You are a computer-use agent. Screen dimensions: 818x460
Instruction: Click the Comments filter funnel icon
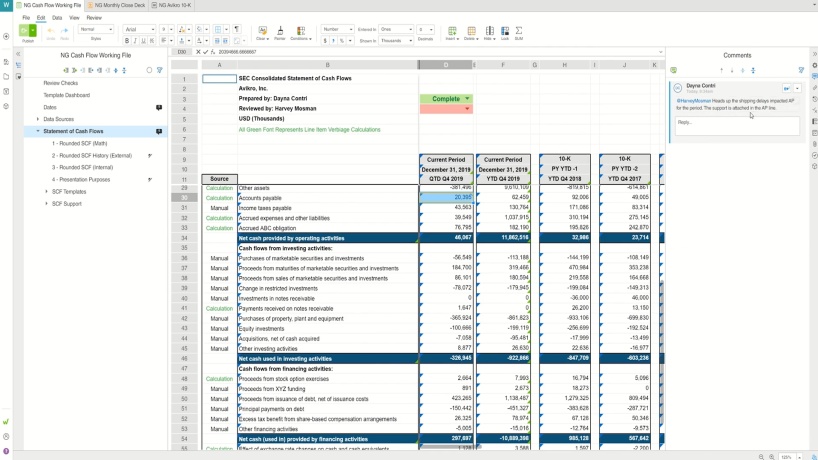pyautogui.click(x=801, y=70)
